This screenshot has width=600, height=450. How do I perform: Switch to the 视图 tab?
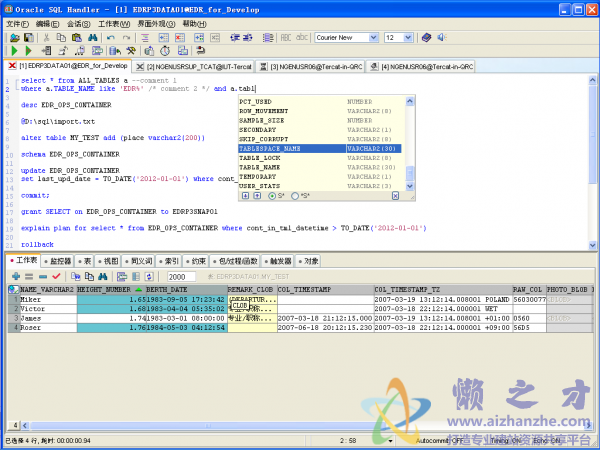108,261
